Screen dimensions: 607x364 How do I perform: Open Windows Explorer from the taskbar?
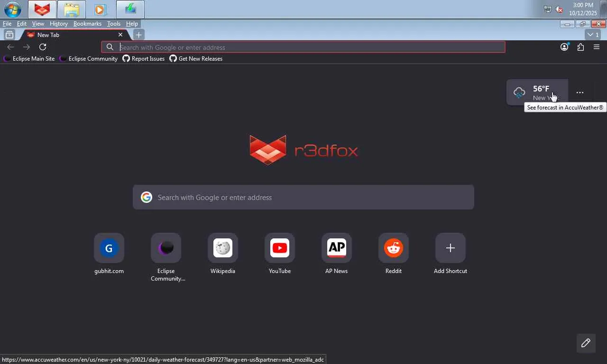pyautogui.click(x=72, y=9)
